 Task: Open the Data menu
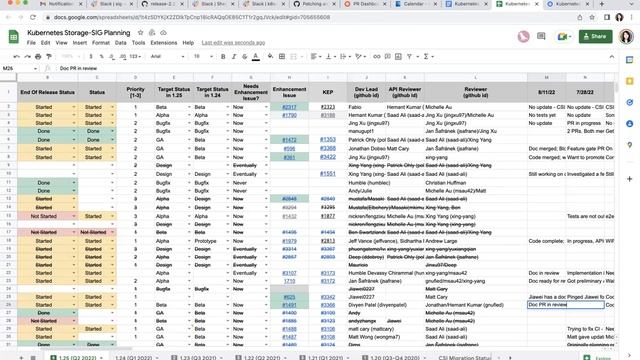pyautogui.click(x=120, y=42)
